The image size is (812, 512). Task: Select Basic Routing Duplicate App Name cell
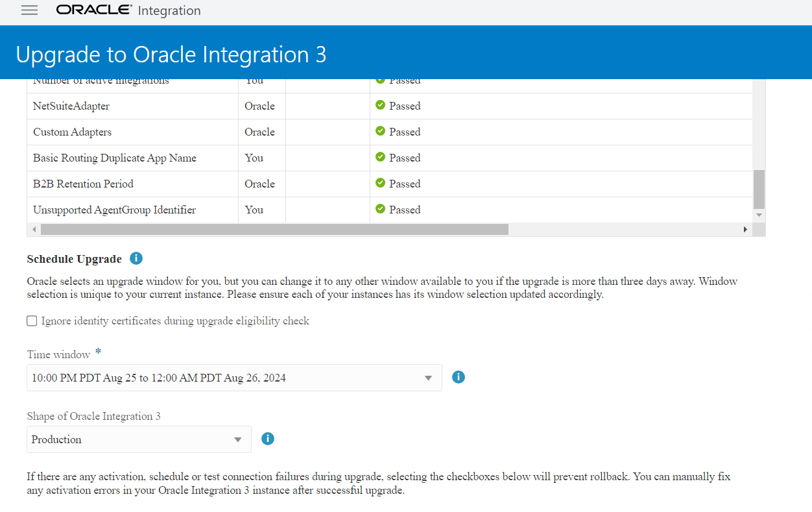(132, 158)
